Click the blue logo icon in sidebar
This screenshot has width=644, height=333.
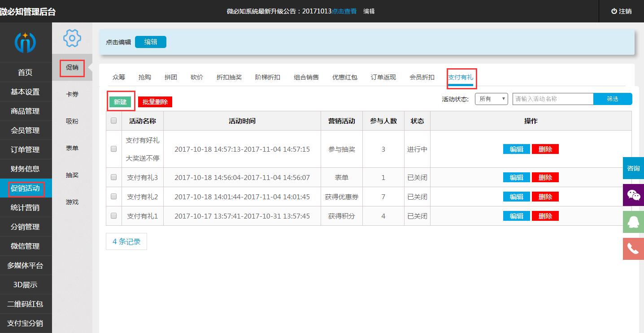pyautogui.click(x=25, y=43)
